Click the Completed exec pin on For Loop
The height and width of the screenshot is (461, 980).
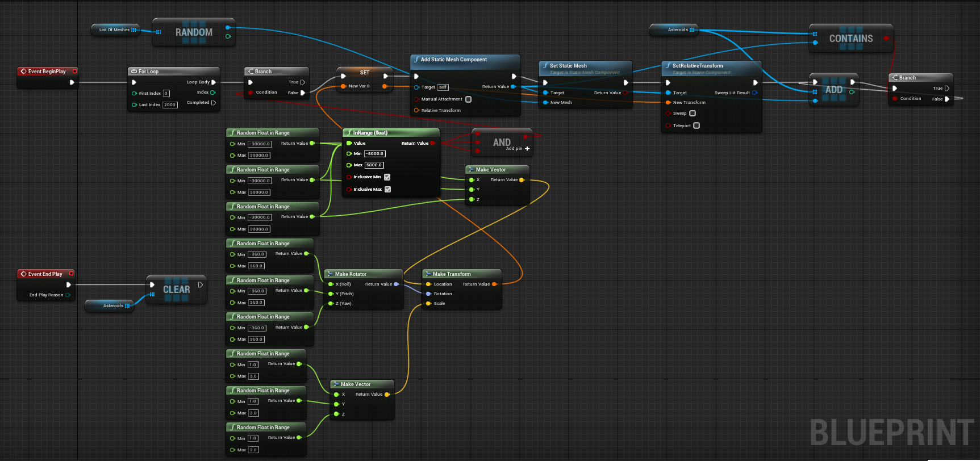click(214, 103)
